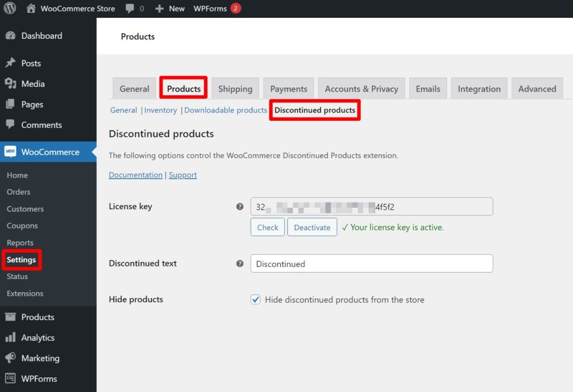Image resolution: width=573 pixels, height=392 pixels.
Task: Click the Products archive box icon
Action: [10, 317]
